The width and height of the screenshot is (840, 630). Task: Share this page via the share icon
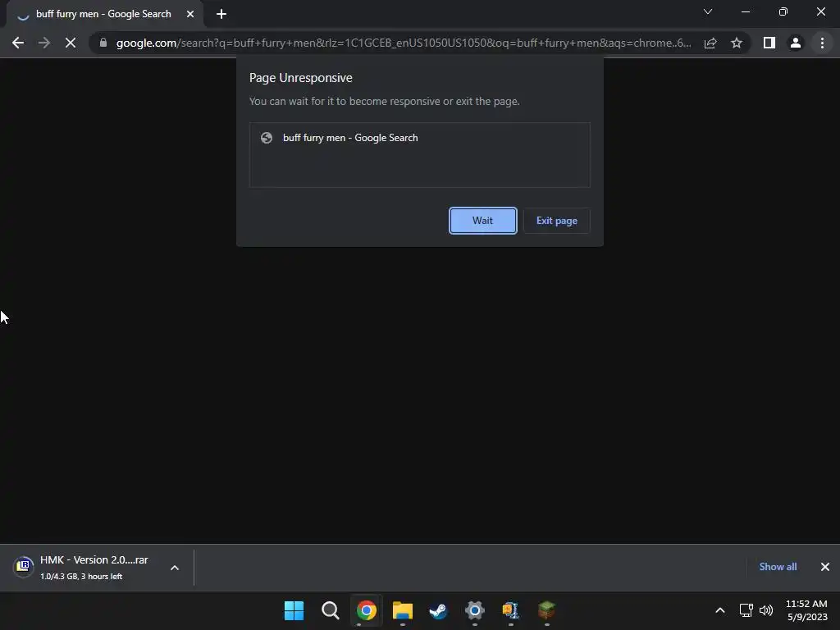710,43
